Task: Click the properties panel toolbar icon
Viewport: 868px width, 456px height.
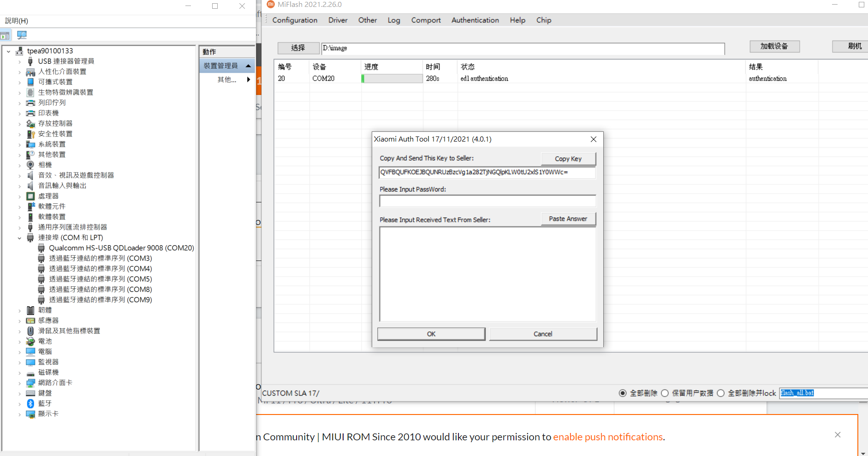Action: pos(5,35)
